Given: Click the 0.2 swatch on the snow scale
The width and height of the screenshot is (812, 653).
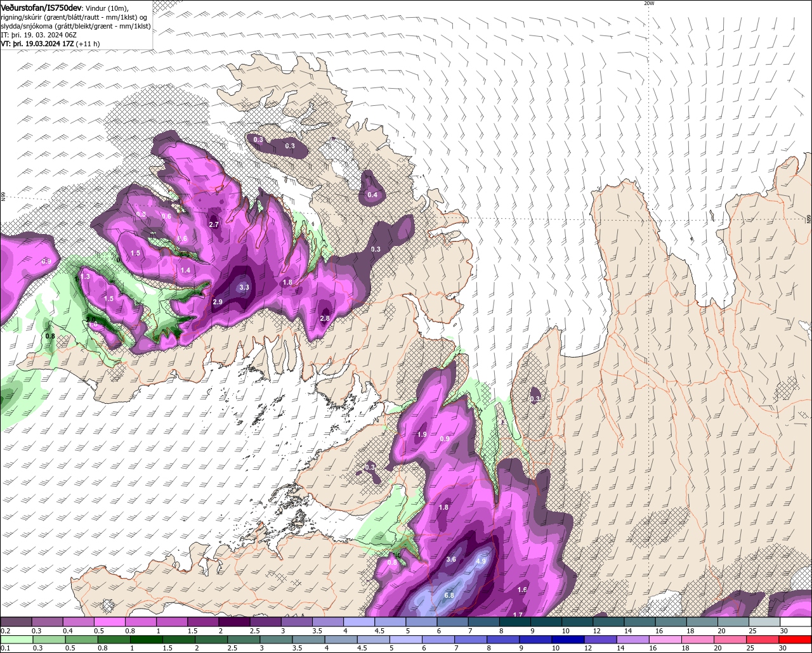Looking at the screenshot, I should (x=16, y=622).
